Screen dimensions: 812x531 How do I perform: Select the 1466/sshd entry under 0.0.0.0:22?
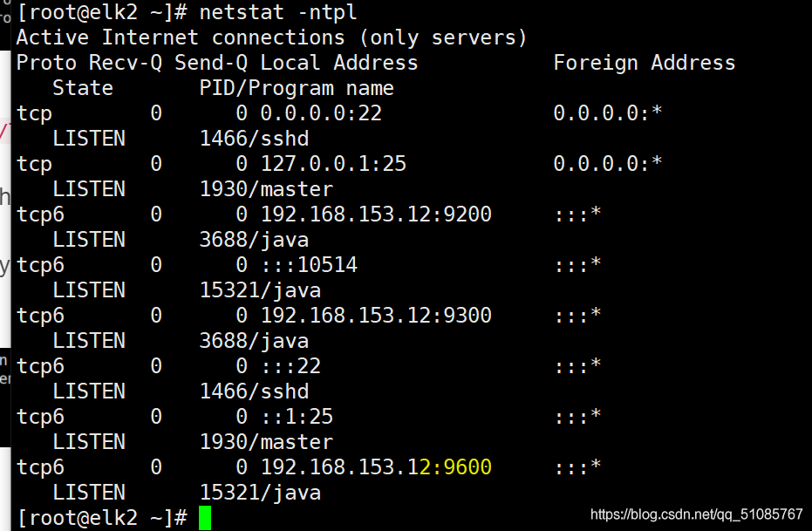pos(255,139)
